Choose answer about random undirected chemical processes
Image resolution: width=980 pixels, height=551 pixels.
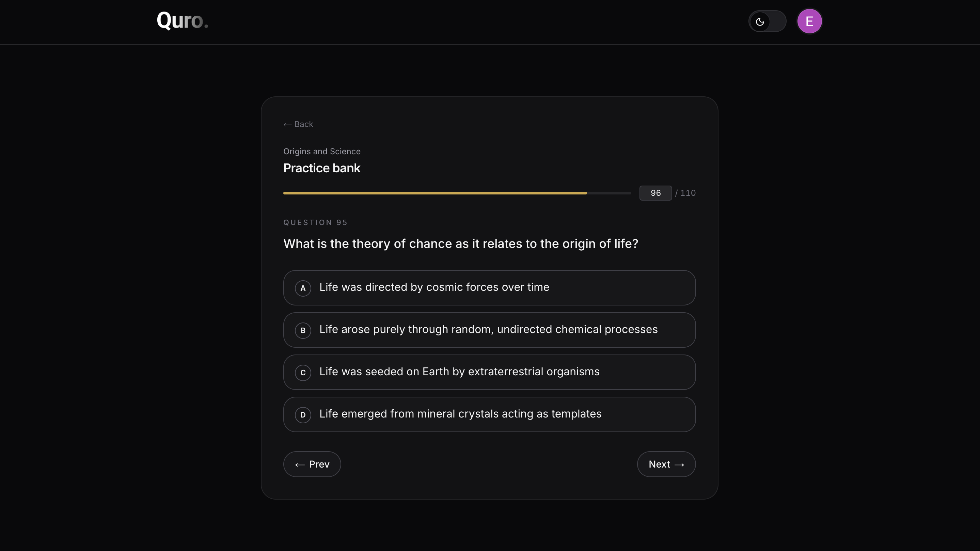click(489, 330)
